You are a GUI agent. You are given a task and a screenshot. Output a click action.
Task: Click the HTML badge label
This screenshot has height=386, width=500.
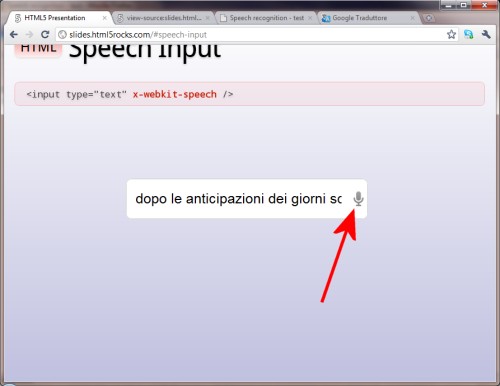(x=38, y=50)
